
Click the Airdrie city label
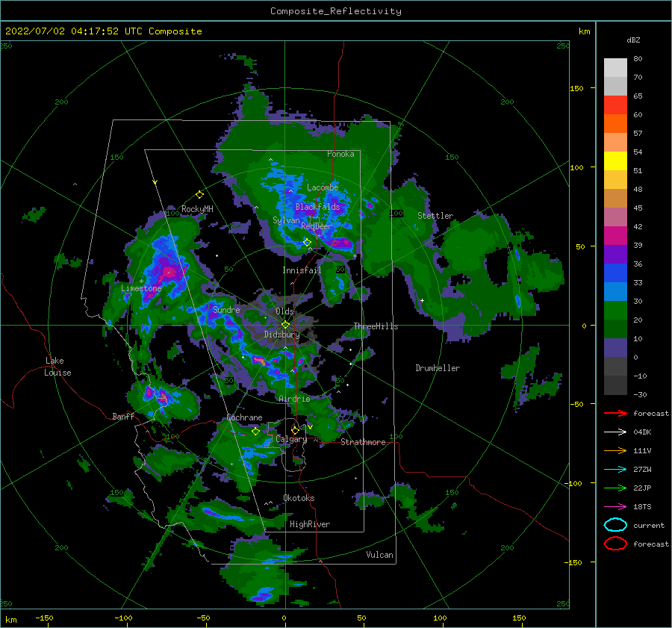[x=294, y=399]
